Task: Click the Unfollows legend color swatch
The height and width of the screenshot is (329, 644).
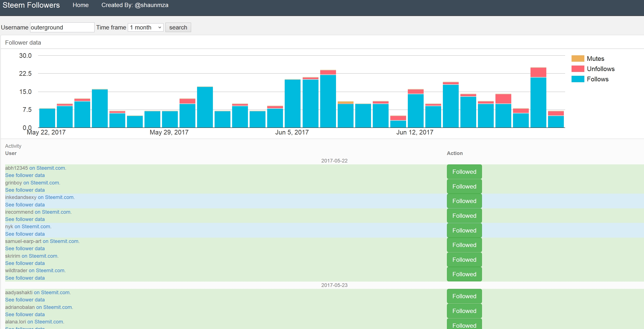Action: [578, 69]
